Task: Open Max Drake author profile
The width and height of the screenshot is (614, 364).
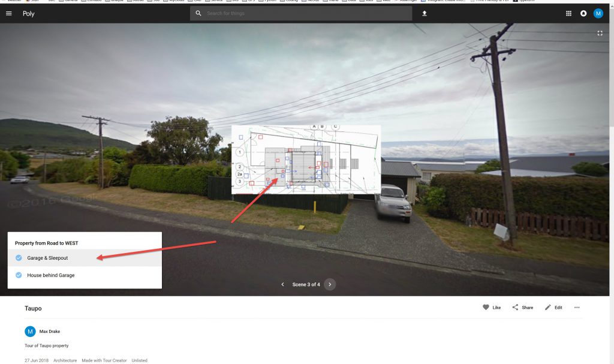Action: click(49, 331)
